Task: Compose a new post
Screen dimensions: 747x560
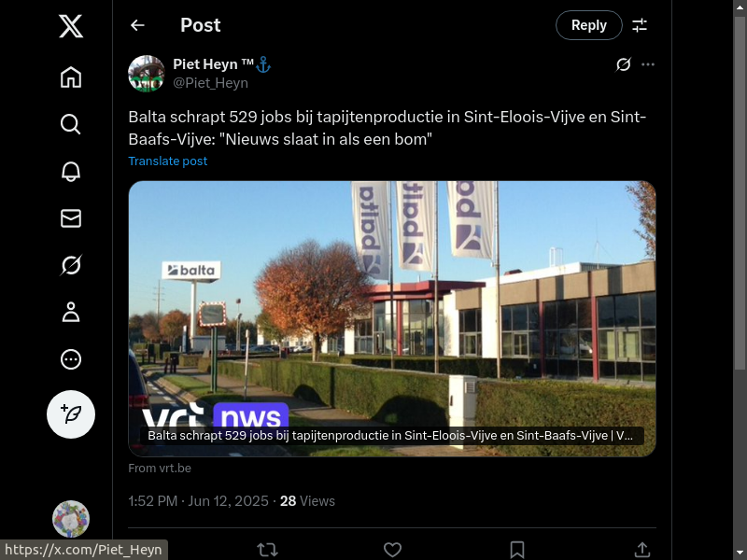Action: (71, 414)
